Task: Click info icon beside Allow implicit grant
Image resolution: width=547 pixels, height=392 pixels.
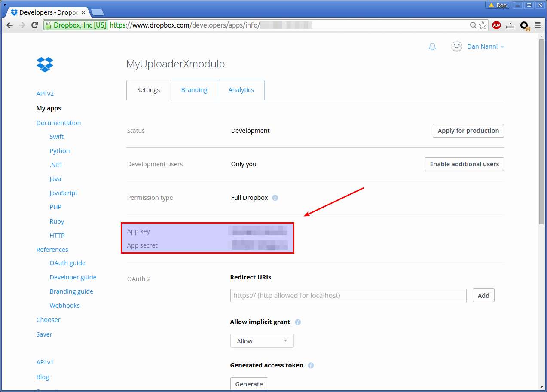Action: 298,322
